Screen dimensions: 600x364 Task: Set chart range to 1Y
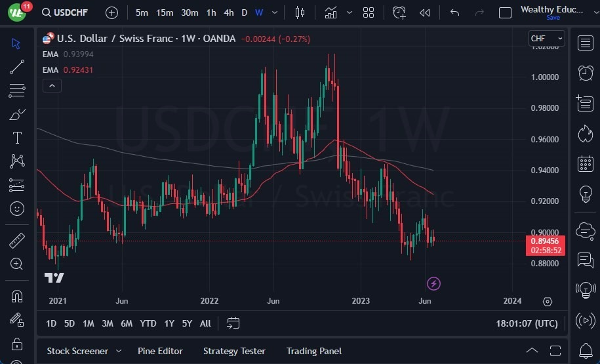(x=169, y=323)
